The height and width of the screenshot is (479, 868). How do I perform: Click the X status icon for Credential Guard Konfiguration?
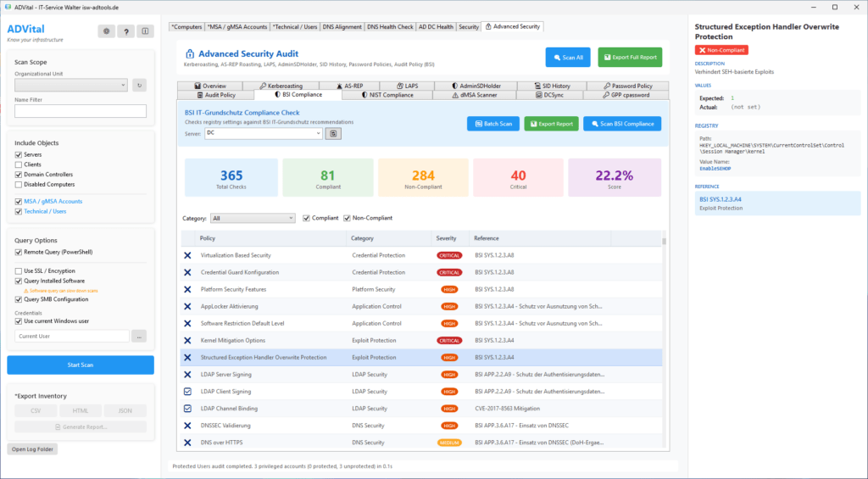point(187,272)
